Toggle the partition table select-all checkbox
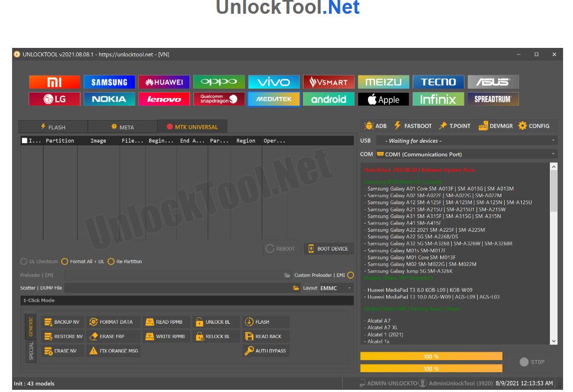The height and width of the screenshot is (392, 573). coord(24,141)
